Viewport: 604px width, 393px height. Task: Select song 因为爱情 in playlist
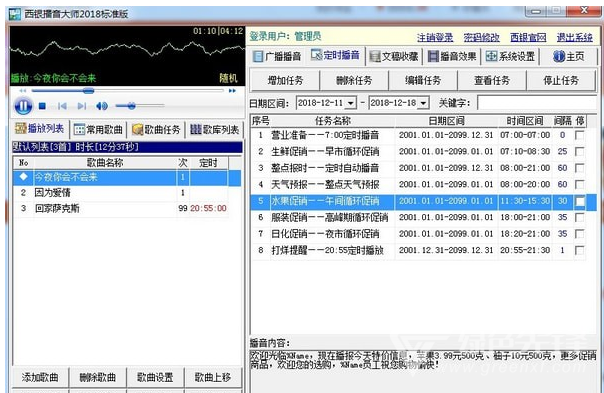(121, 193)
